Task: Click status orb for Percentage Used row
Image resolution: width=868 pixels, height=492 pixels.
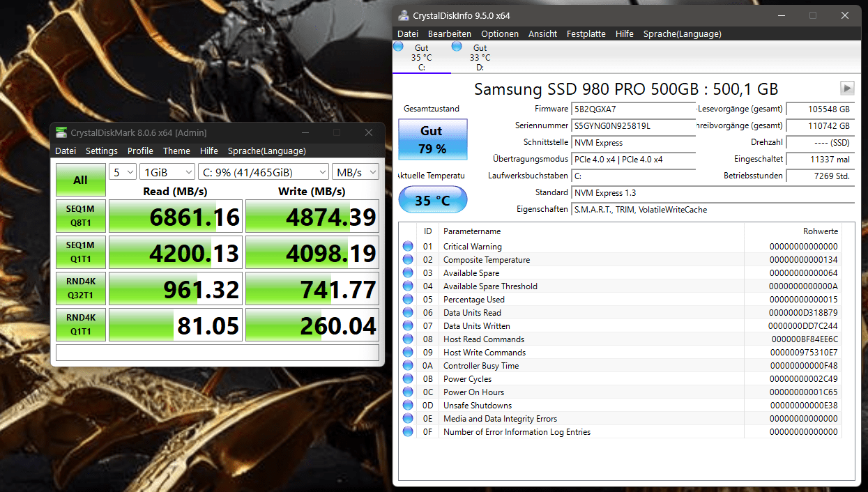Action: point(408,299)
